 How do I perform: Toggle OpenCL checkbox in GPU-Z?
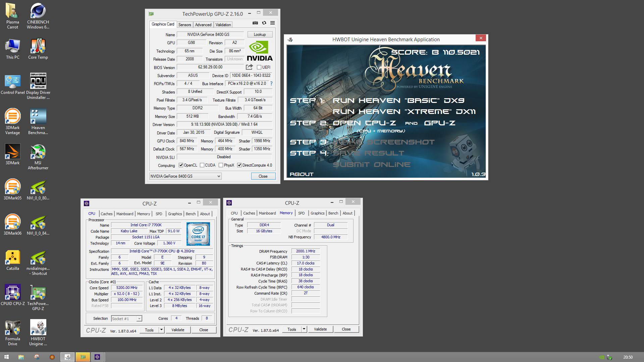181,165
